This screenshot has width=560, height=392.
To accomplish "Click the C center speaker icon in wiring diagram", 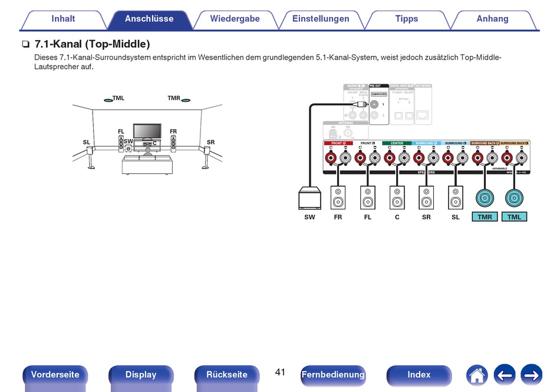I will point(397,197).
